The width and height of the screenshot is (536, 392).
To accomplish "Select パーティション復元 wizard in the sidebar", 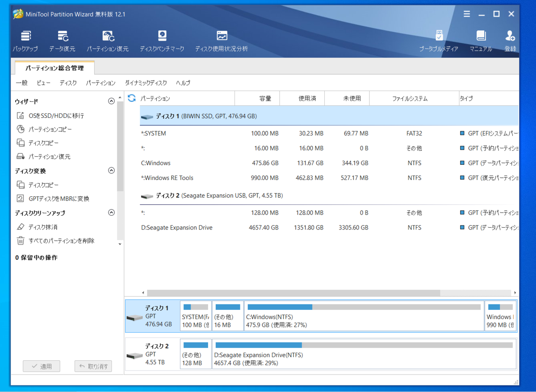I will click(43, 157).
